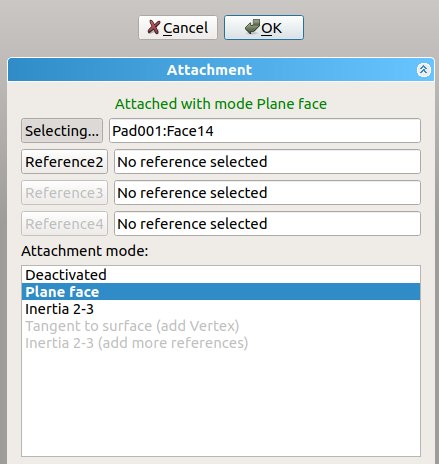
Task: Collapse the Attachment panel with chevron icon
Action: [x=423, y=70]
